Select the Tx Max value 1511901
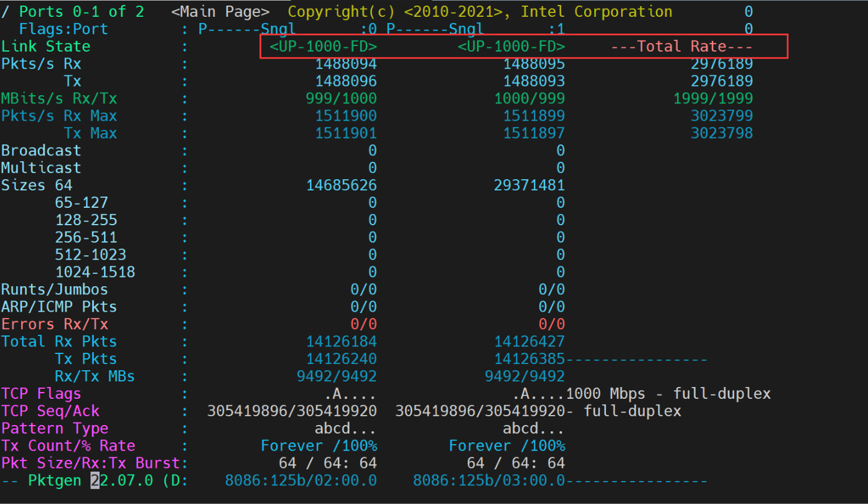 point(345,133)
